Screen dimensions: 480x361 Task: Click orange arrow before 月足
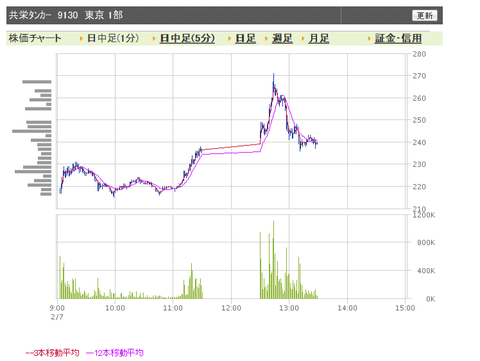click(x=303, y=39)
